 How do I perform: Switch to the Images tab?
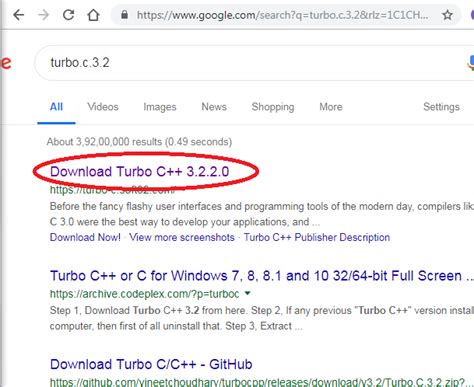[x=160, y=107]
